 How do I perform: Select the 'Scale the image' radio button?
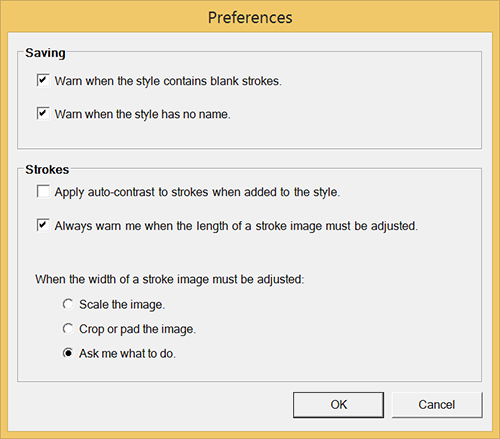click(68, 304)
